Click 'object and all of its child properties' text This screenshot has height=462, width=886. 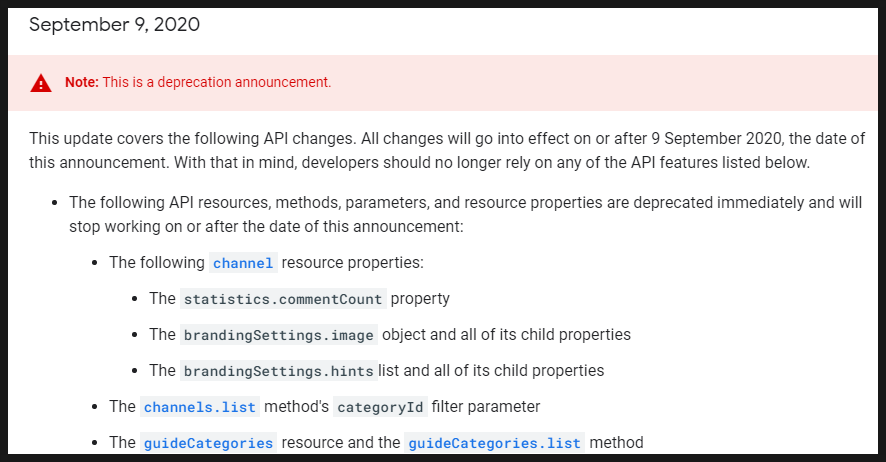(507, 334)
